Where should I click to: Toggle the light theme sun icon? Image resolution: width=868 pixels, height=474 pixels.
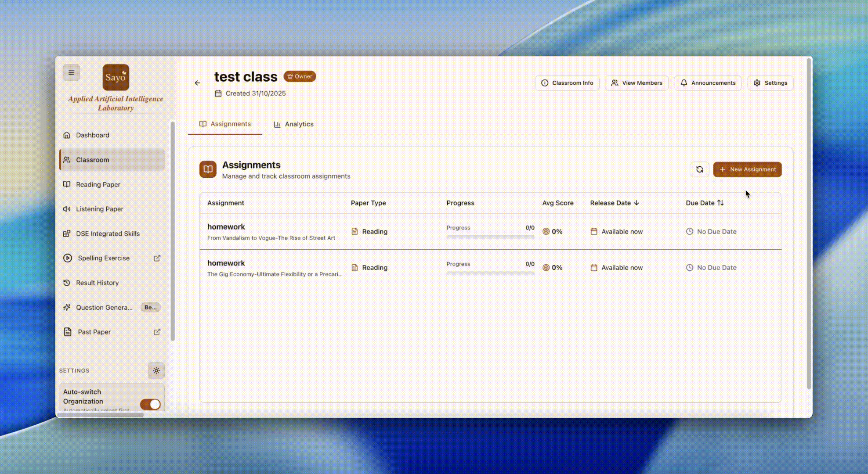coord(156,370)
